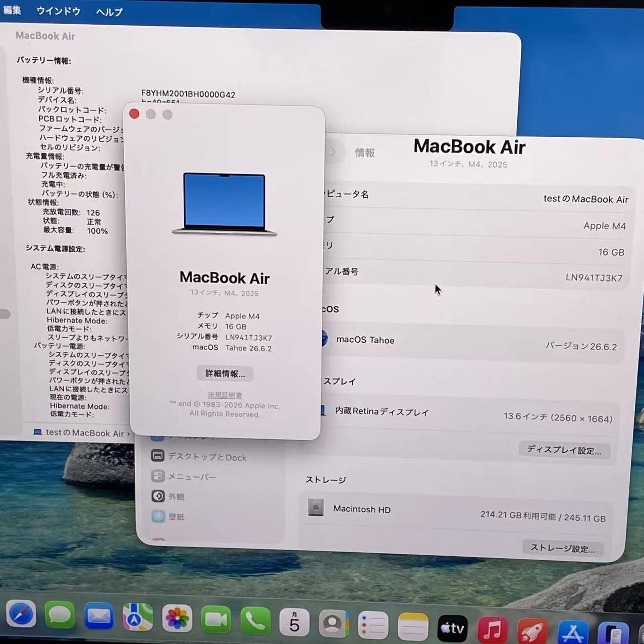644x644 pixels.
Task: Open Reminders from the Dock
Action: 373,626
